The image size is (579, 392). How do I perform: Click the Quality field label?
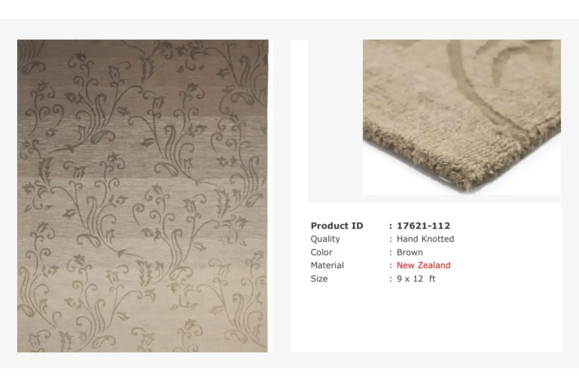pos(325,239)
